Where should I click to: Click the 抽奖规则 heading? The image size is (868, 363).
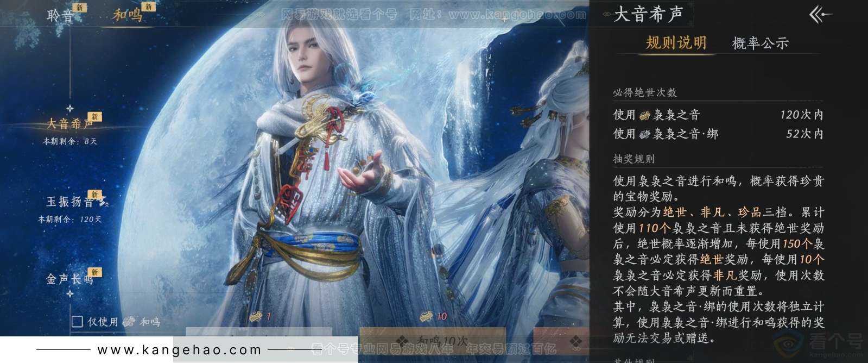point(634,159)
